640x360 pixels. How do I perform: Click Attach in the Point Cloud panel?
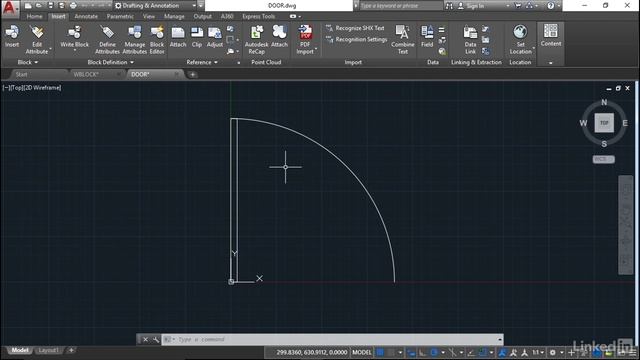click(279, 36)
